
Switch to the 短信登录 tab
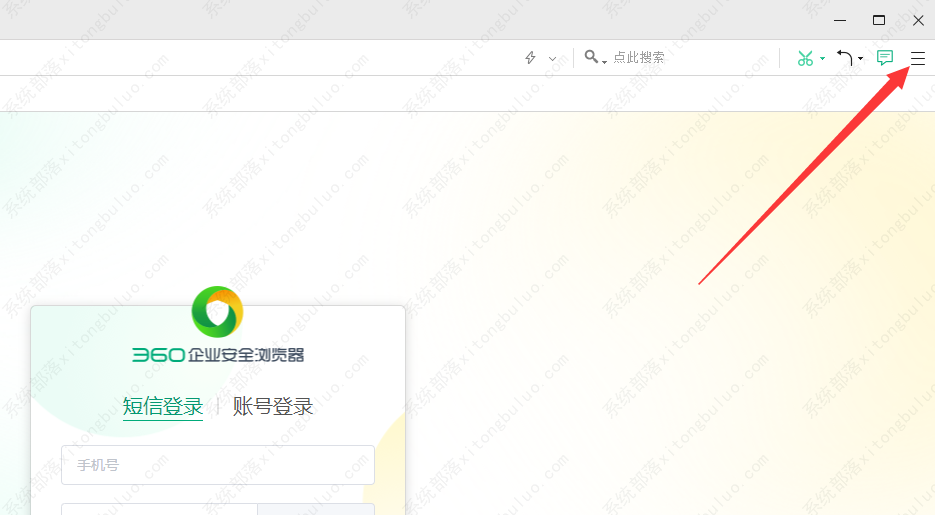pos(163,406)
